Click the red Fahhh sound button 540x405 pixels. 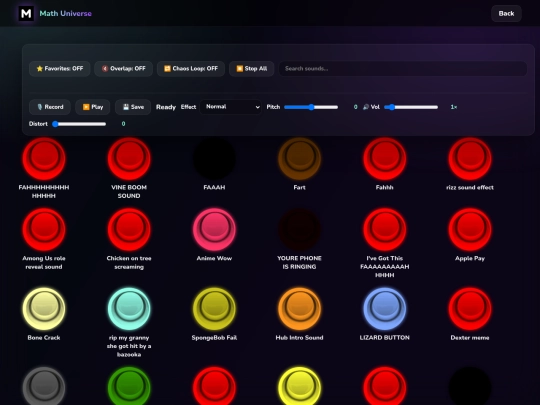(385, 159)
